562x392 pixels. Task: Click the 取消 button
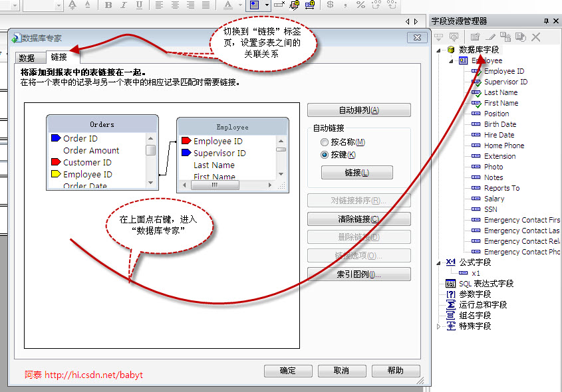pyautogui.click(x=342, y=371)
